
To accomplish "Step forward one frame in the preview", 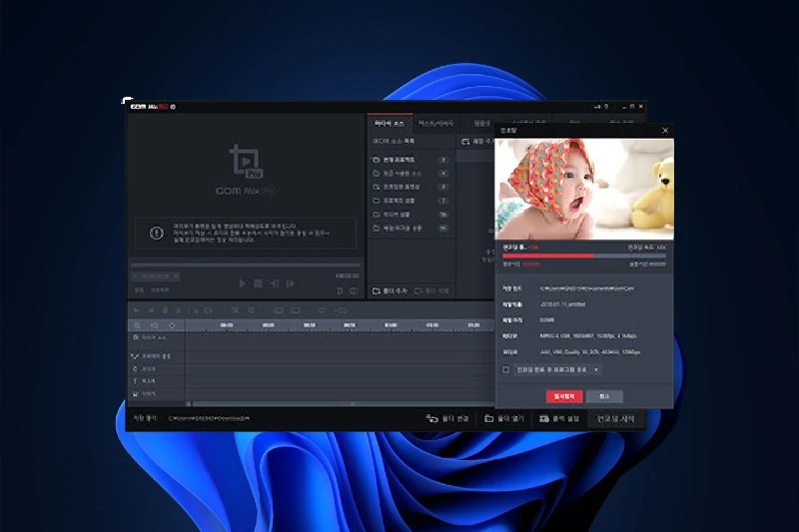I will (291, 283).
